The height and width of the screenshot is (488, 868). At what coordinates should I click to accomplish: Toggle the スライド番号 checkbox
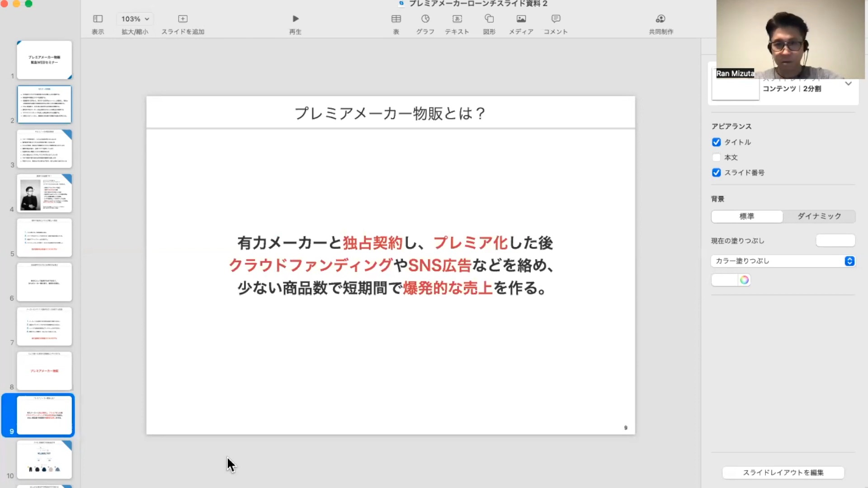click(716, 173)
